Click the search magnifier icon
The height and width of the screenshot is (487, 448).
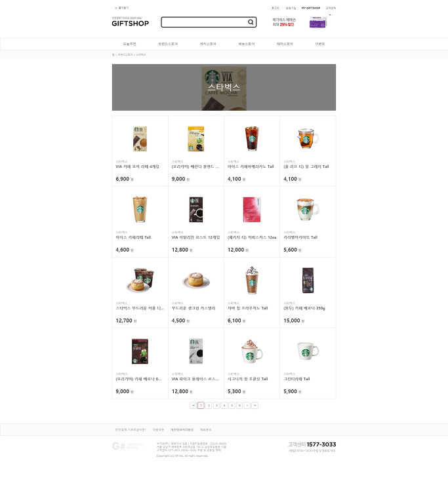(251, 22)
